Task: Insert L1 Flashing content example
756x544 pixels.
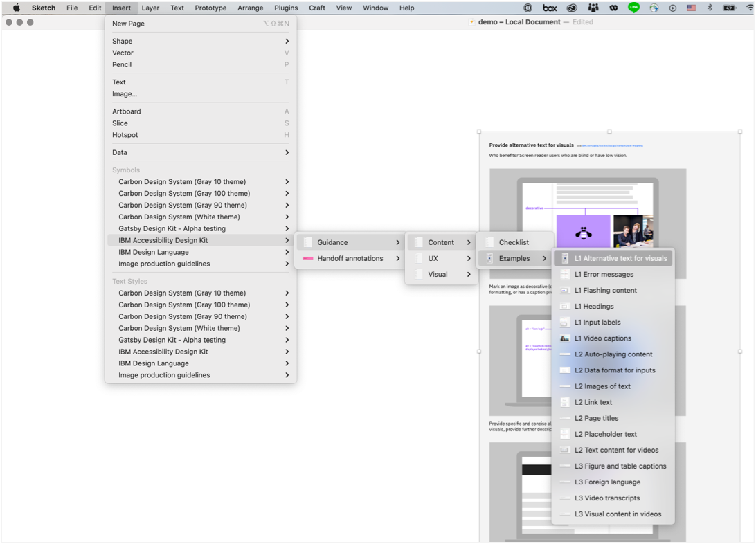Action: point(613,290)
